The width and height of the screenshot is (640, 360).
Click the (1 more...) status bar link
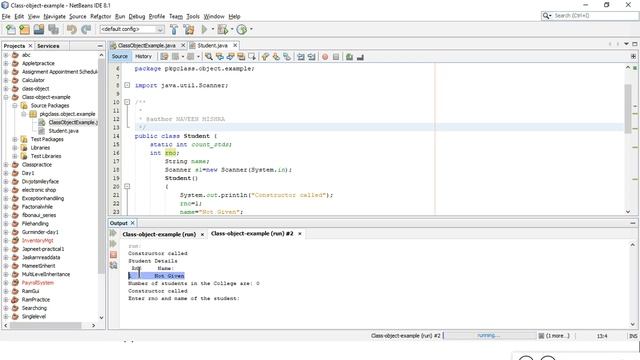[558, 336]
